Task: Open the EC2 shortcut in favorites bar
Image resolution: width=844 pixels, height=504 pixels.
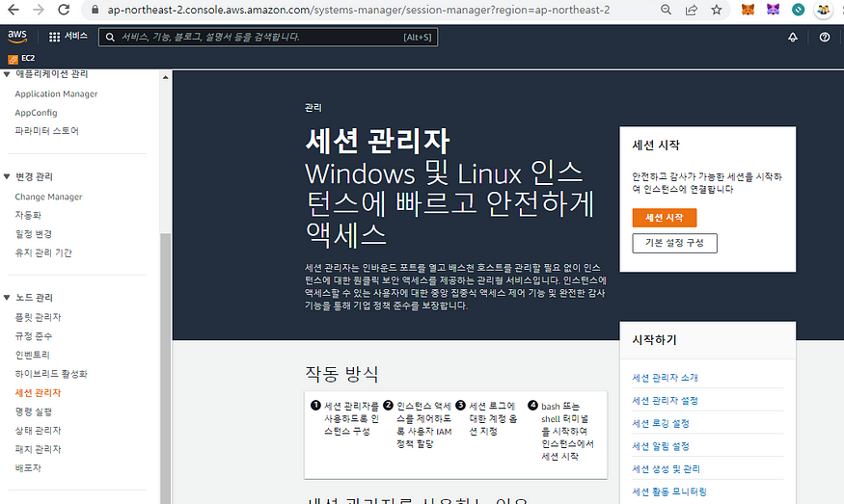Action: tap(21, 58)
